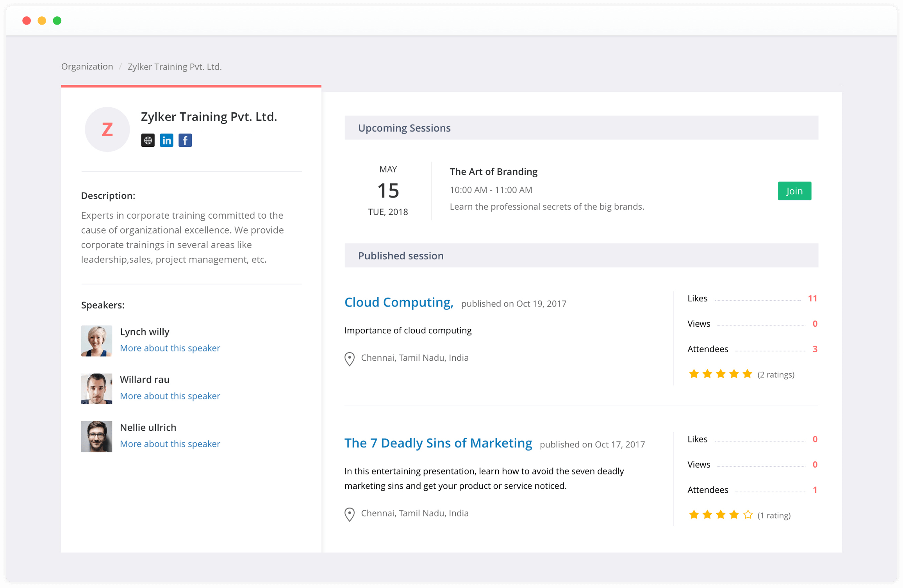Click location pin for Cloud Computing session
This screenshot has height=588, width=903.
(x=350, y=359)
